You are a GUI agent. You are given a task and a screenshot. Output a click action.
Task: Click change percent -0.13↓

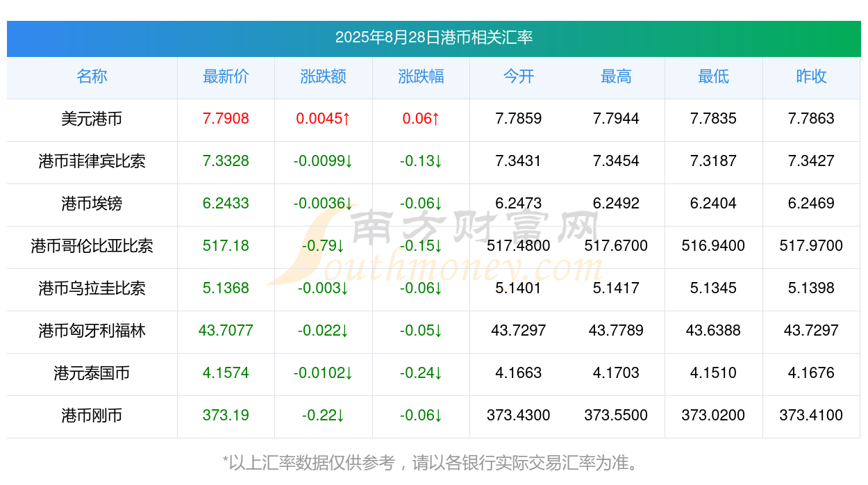coord(421,161)
